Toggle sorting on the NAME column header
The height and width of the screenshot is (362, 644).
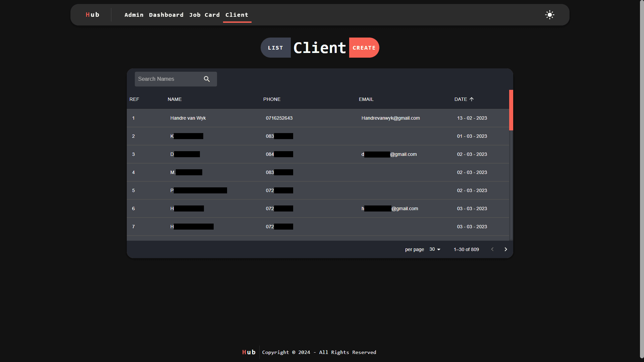click(x=174, y=99)
